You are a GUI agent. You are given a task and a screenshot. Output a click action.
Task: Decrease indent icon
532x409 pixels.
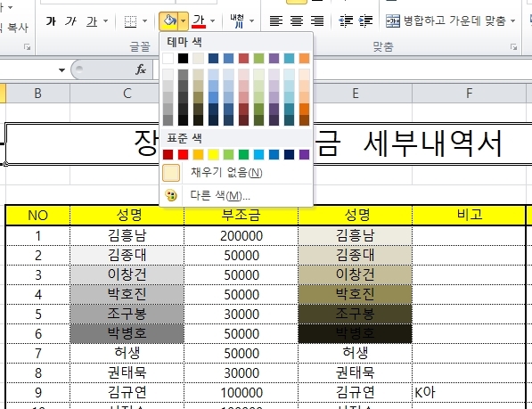[346, 21]
